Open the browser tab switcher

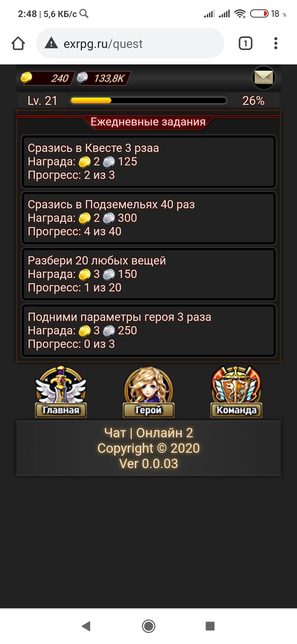(x=245, y=43)
